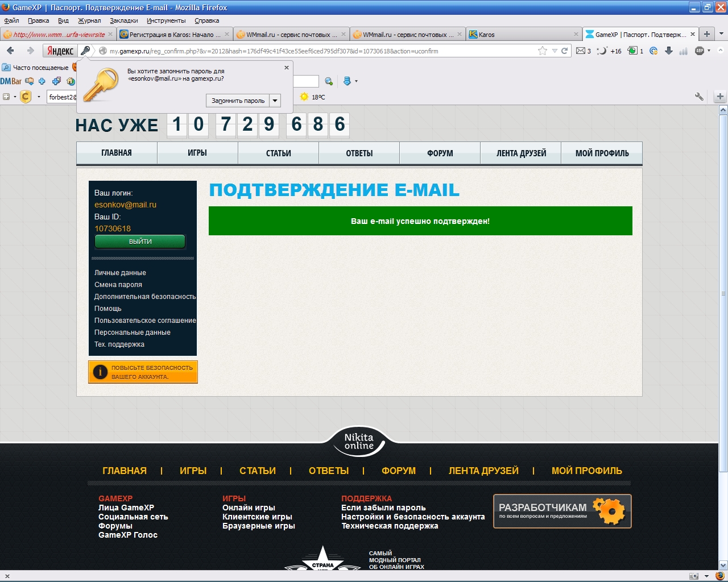Image resolution: width=728 pixels, height=582 pixels.
Task: Reload the page with the refresh icon
Action: pos(565,51)
